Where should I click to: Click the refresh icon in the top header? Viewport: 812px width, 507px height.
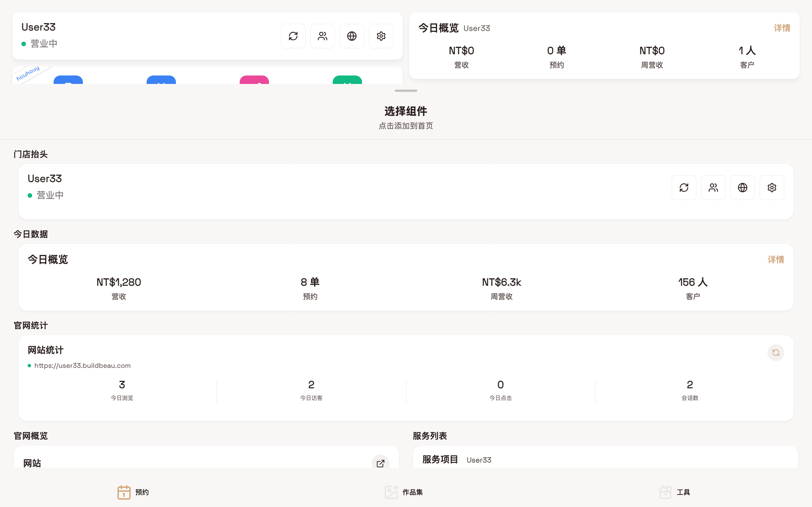[x=293, y=36]
